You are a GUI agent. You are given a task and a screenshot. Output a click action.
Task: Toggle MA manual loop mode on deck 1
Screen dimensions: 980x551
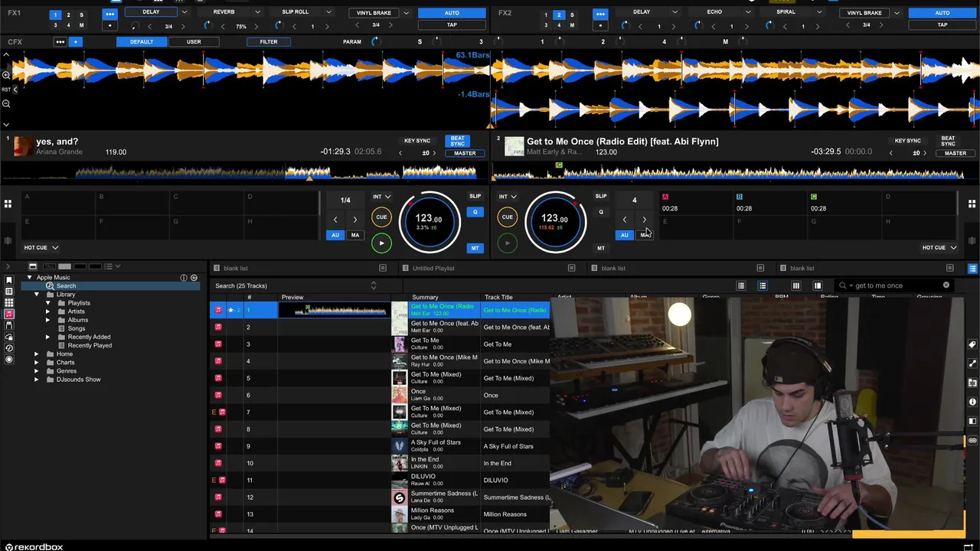coord(354,235)
